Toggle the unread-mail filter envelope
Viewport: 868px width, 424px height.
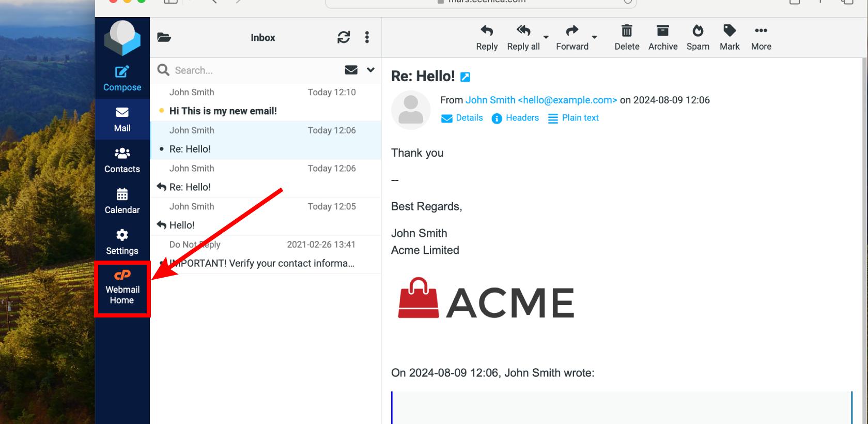[x=351, y=70]
